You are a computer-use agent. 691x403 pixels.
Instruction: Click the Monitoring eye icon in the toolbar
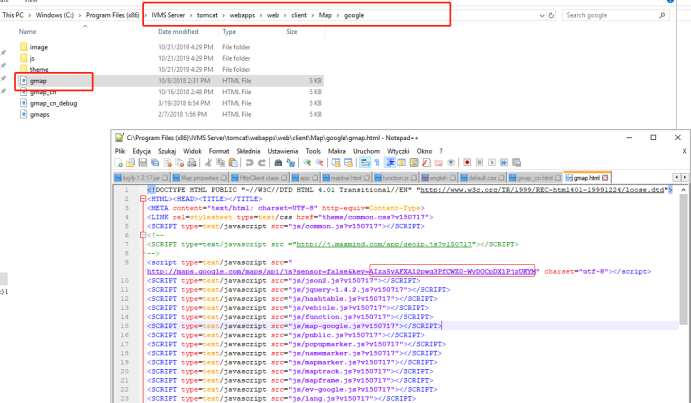450,163
